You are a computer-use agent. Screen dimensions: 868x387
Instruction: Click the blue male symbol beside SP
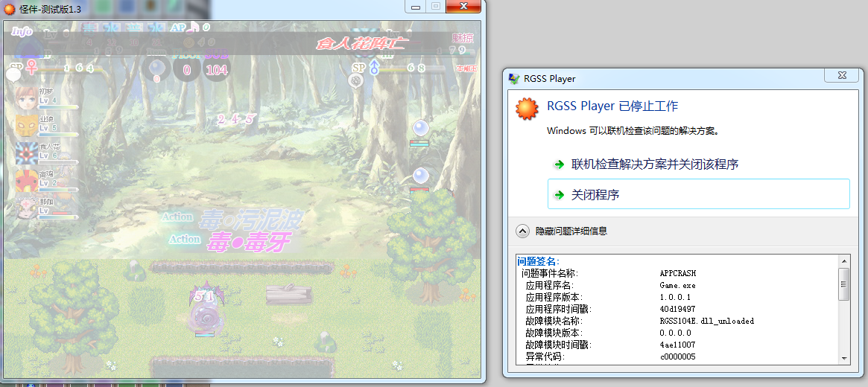point(374,68)
